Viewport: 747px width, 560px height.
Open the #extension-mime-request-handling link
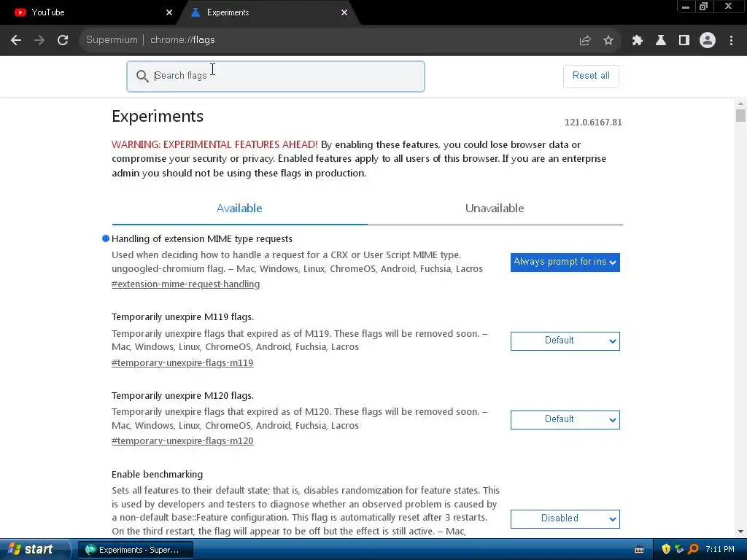click(x=186, y=284)
